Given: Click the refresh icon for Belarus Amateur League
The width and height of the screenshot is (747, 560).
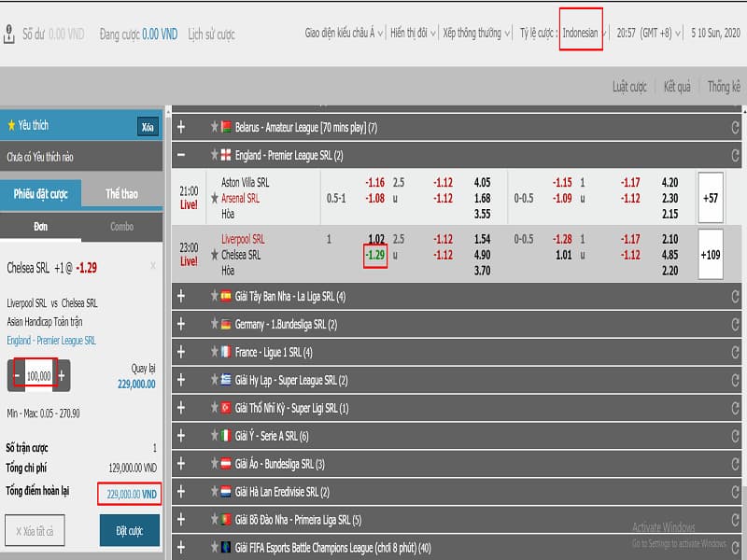Looking at the screenshot, I should coord(735,127).
